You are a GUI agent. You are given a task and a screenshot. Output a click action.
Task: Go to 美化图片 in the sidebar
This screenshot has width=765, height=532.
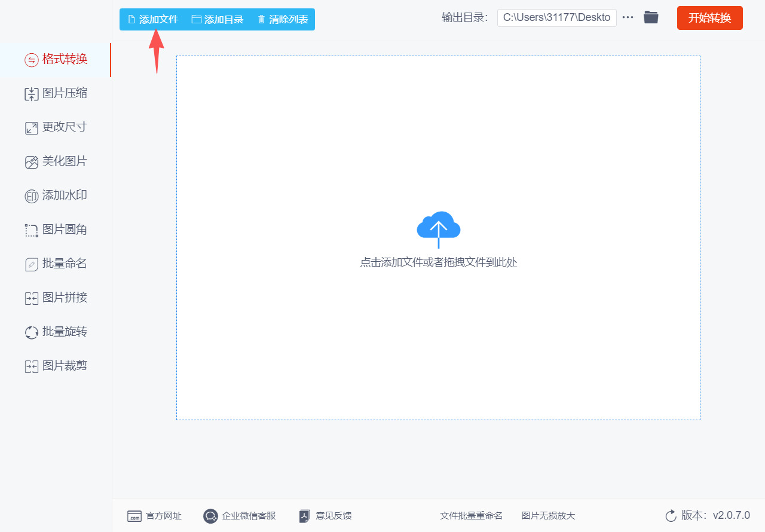click(x=56, y=161)
